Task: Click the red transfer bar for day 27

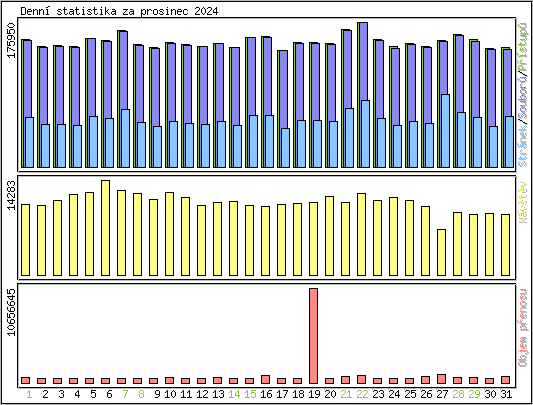Action: click(x=441, y=379)
